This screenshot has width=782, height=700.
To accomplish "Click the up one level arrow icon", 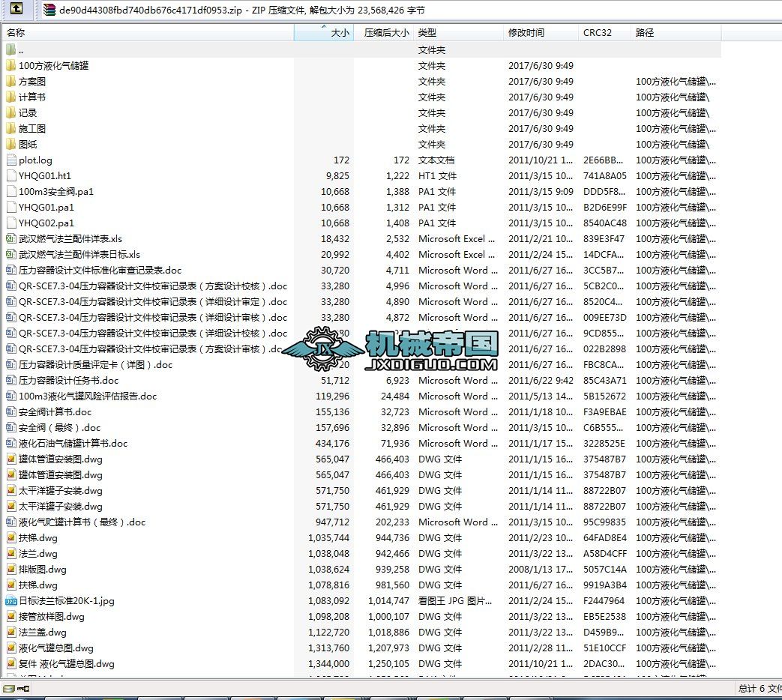I will coord(16,8).
